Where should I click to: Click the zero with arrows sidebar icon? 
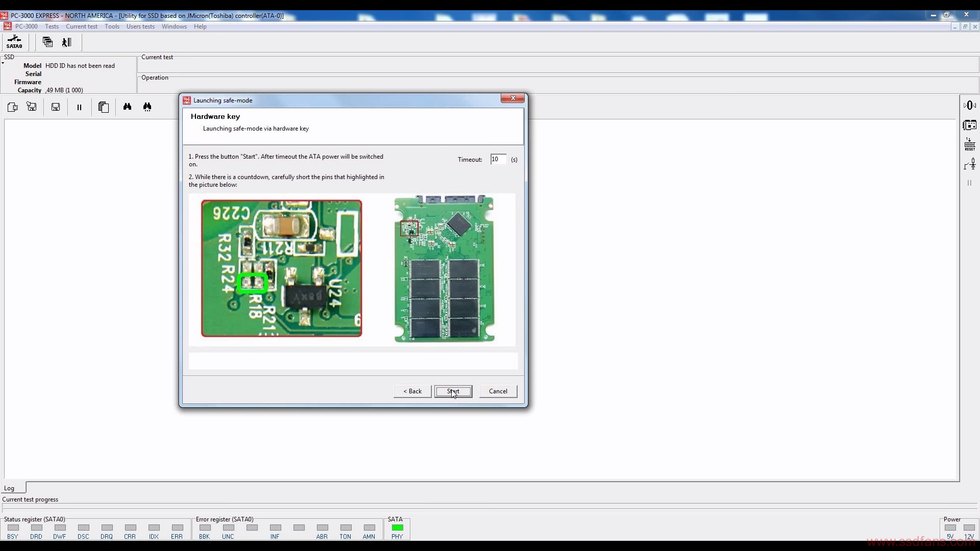[970, 105]
